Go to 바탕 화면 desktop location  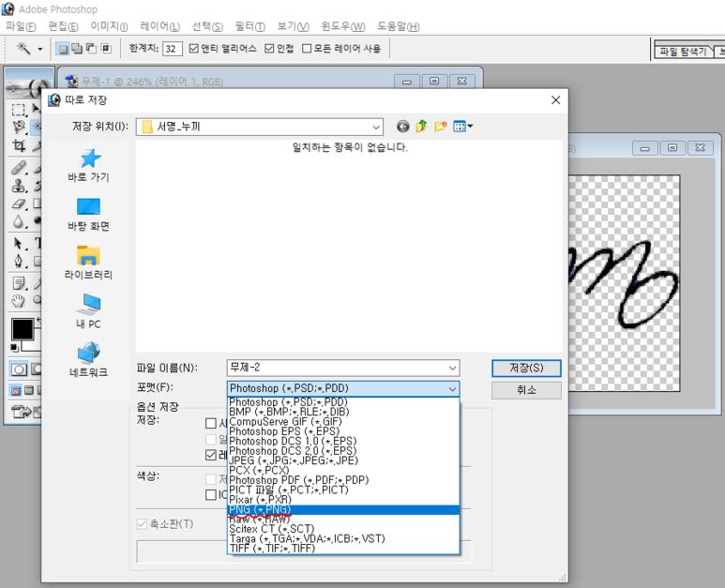pyautogui.click(x=88, y=215)
